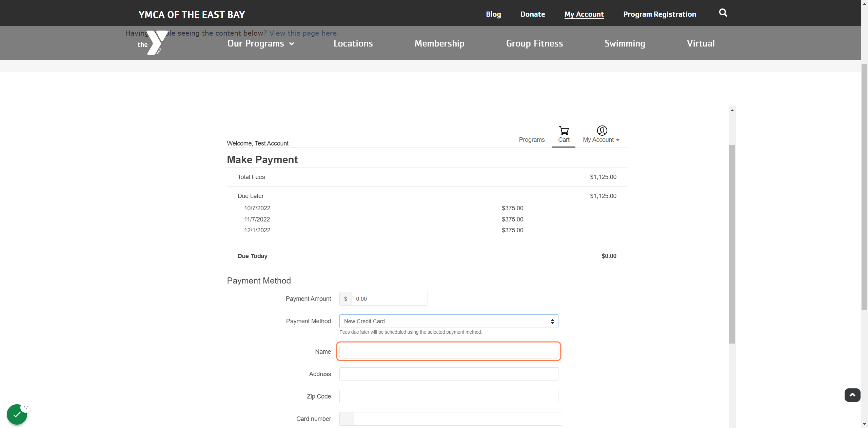868x428 pixels.
Task: Click into the Card number field
Action: pos(458,419)
